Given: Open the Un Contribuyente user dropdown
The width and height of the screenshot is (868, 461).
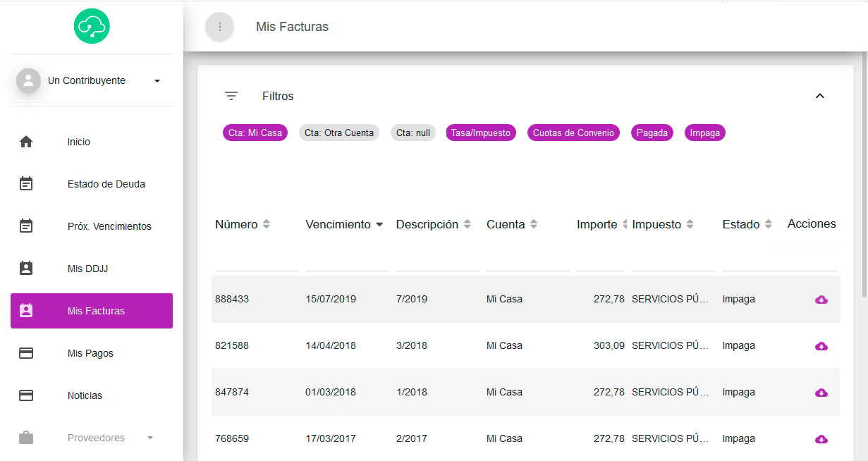Looking at the screenshot, I should (157, 81).
